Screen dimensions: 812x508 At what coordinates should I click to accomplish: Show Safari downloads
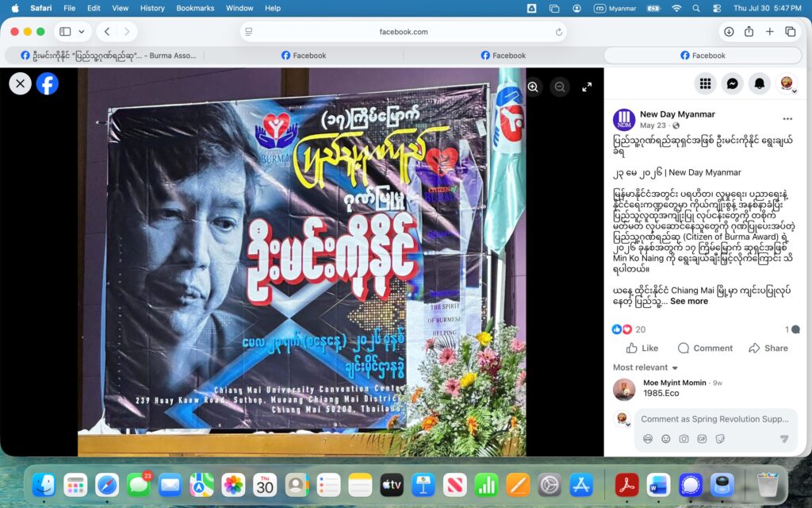[729, 32]
